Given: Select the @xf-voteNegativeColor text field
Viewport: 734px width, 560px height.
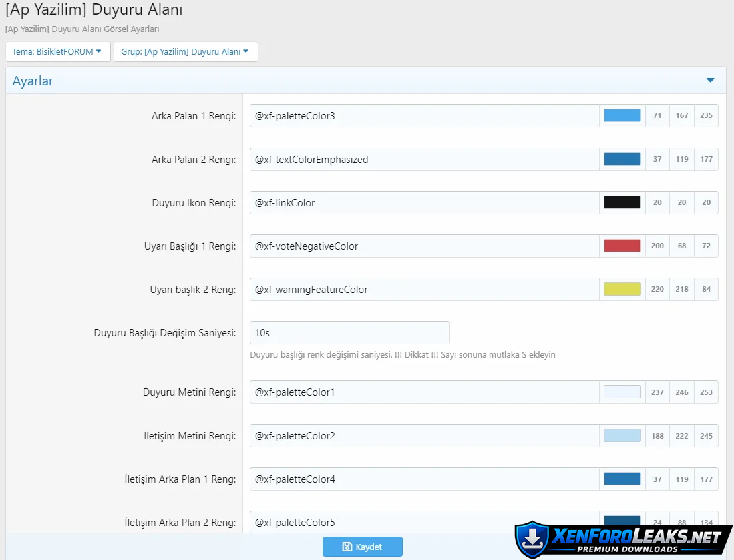Looking at the screenshot, I should [x=424, y=246].
